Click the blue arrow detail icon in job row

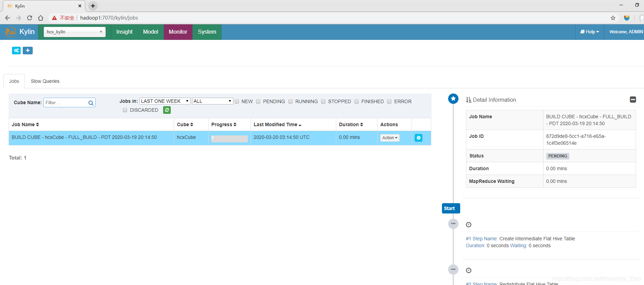419,138
